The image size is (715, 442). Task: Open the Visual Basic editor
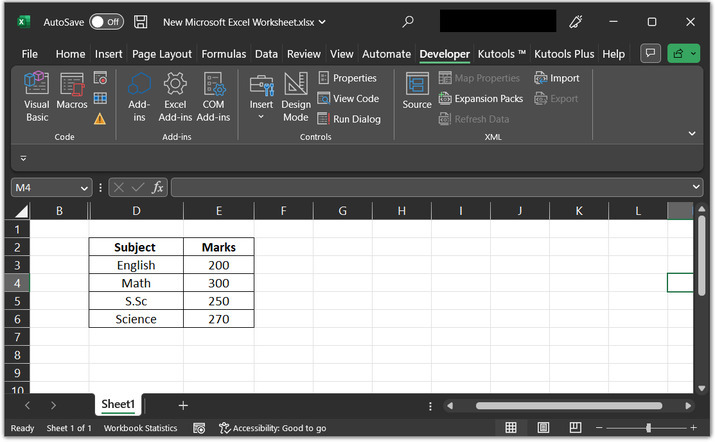(37, 96)
